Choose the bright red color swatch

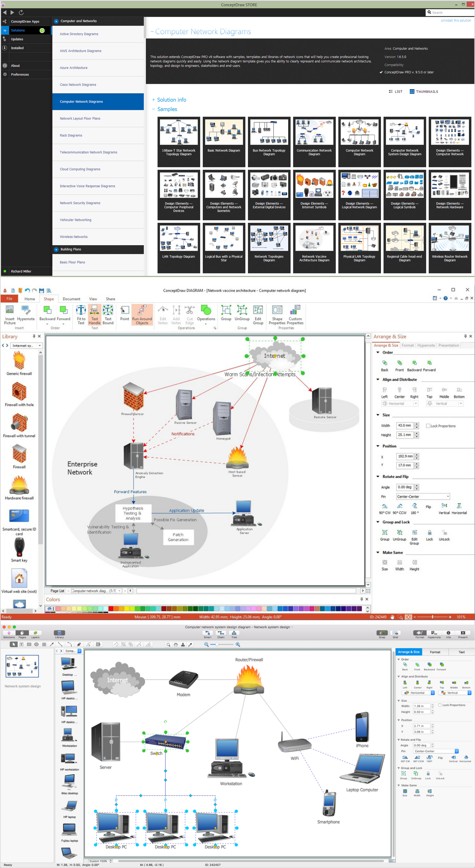click(x=111, y=609)
